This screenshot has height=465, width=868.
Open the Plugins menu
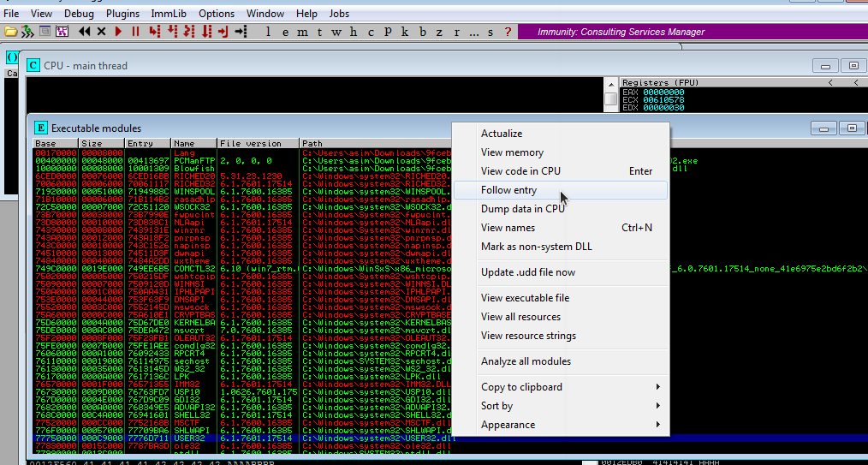[x=122, y=14]
